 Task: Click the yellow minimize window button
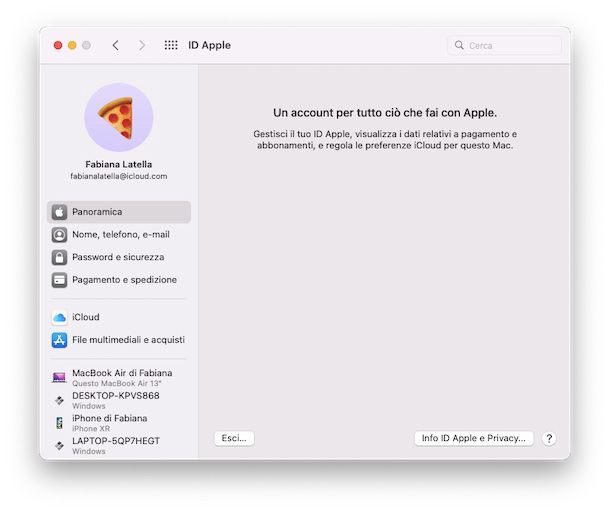[72, 45]
